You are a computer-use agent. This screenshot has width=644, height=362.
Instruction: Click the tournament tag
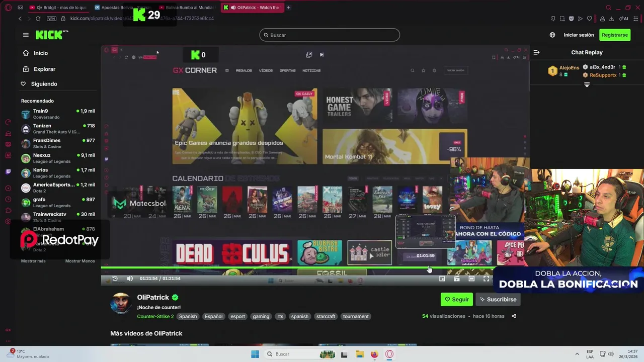pyautogui.click(x=356, y=316)
